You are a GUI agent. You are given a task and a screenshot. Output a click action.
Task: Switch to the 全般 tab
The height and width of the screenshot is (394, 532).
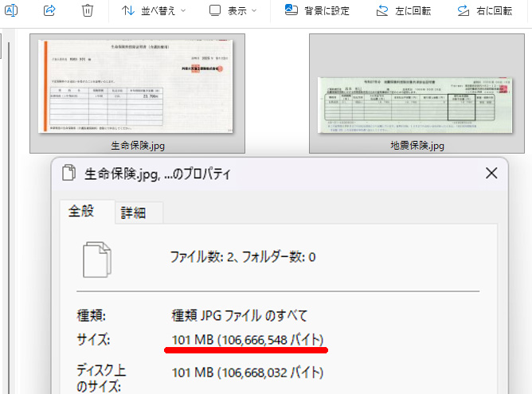(x=82, y=212)
